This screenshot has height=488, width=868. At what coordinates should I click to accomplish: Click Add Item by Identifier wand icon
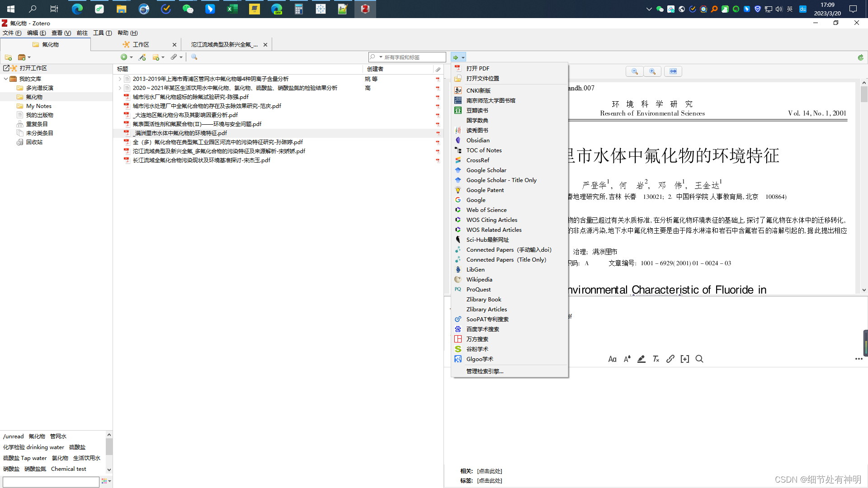point(142,57)
